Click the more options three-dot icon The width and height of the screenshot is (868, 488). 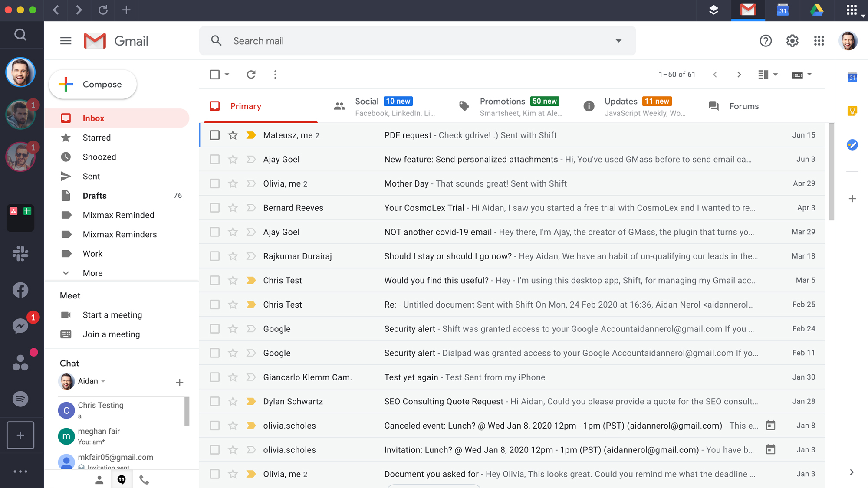276,75
